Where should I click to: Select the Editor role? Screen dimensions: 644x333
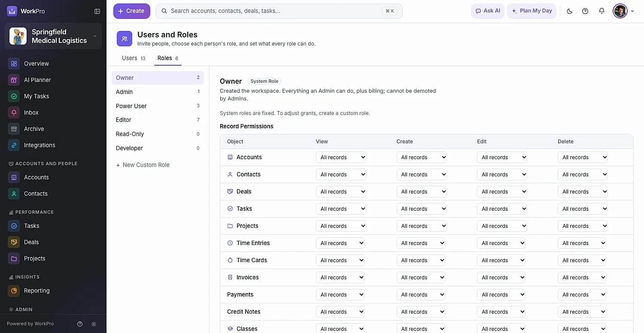coord(158,120)
